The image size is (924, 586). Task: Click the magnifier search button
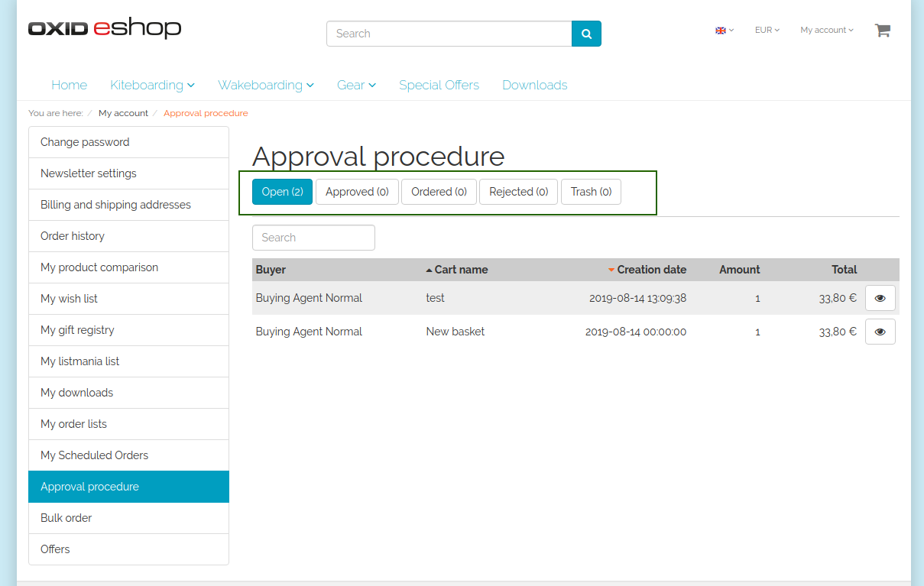coord(586,34)
